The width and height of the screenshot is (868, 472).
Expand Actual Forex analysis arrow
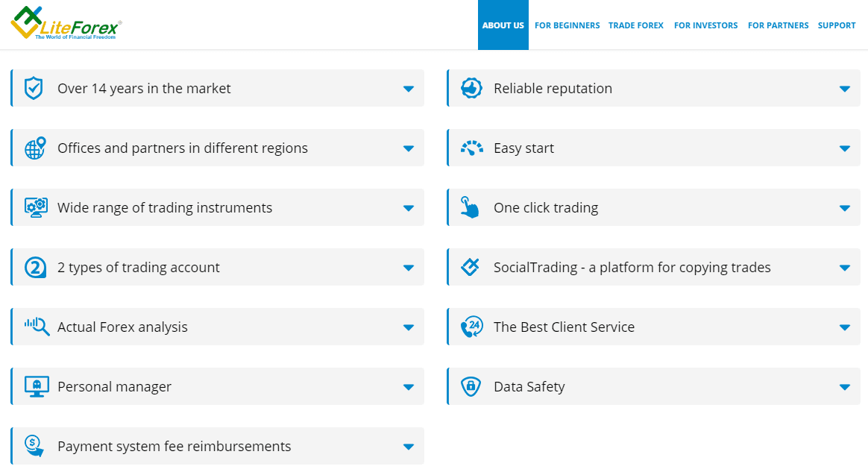[x=409, y=327]
